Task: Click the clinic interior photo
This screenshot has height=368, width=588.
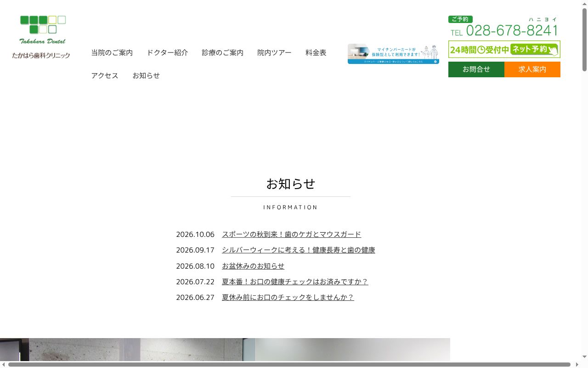Action: click(x=225, y=350)
